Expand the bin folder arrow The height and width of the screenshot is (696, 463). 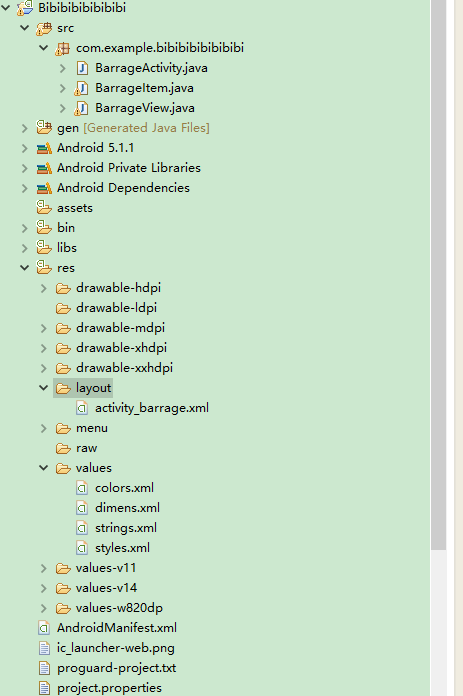point(25,228)
